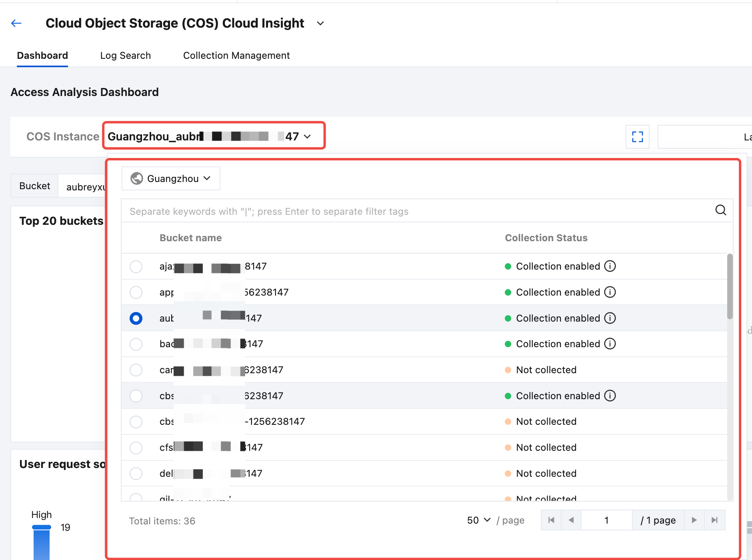Click the bucket keyword search field
752x560 pixels.
416,211
